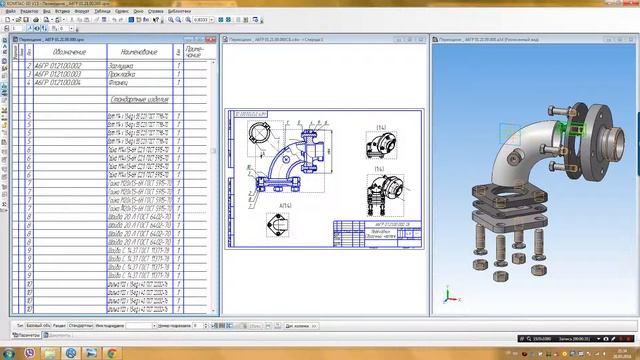This screenshot has width=640, height=360.
Task: Open the Имя подраздела combo box arrow
Action: 154,326
